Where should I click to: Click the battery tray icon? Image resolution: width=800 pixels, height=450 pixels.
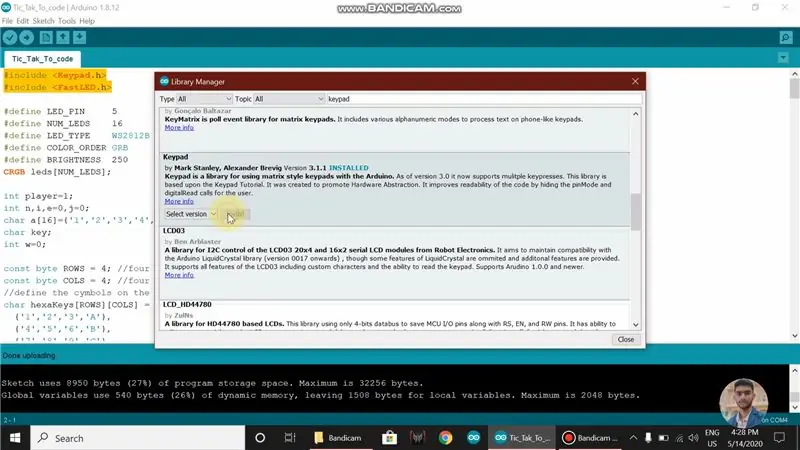click(x=663, y=438)
